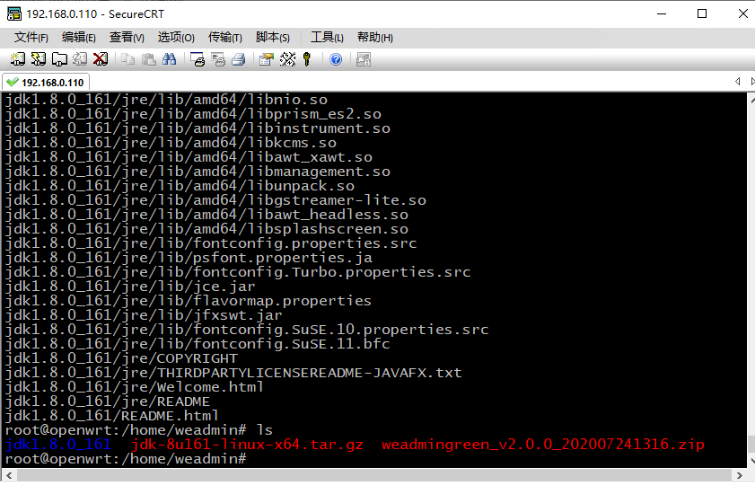
Task: Click the libunpack.so line
Action: [x=180, y=186]
